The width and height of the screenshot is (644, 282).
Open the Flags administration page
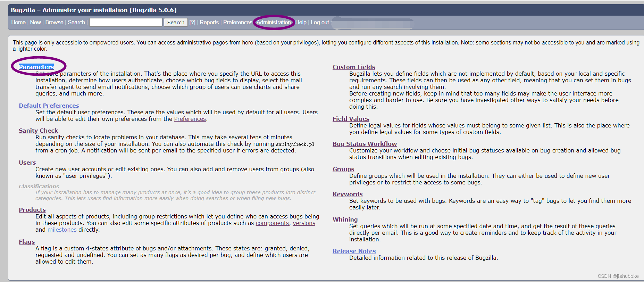[27, 242]
